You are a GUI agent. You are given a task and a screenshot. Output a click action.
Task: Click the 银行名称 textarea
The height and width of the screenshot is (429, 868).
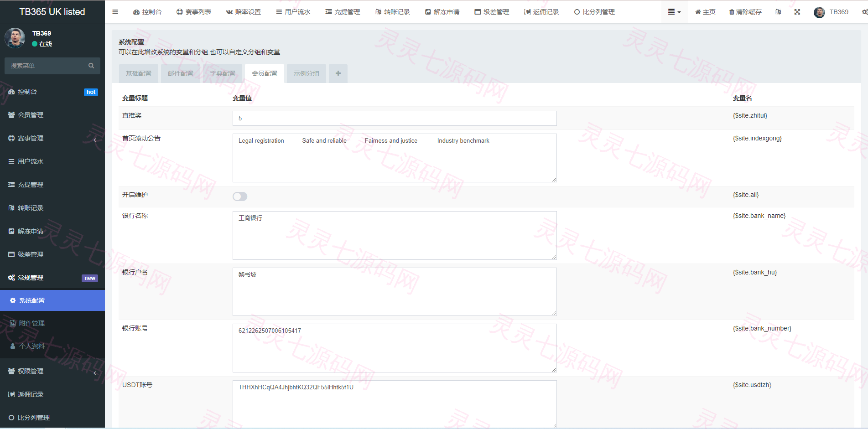[x=395, y=235]
